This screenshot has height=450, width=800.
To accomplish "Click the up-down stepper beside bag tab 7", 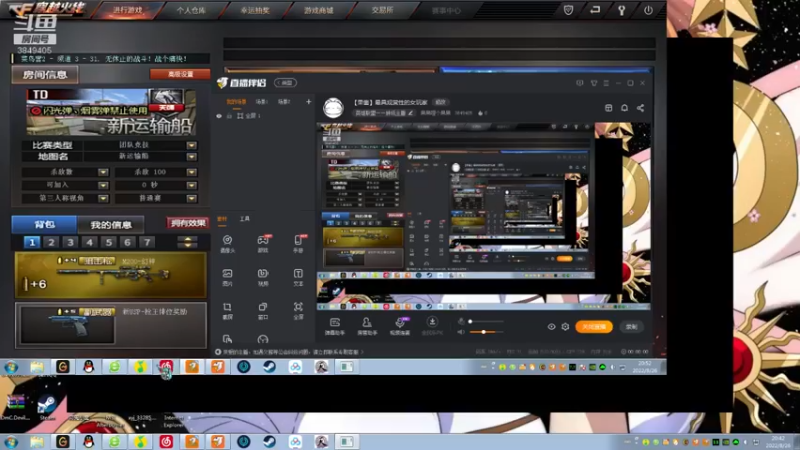I will click(x=187, y=242).
